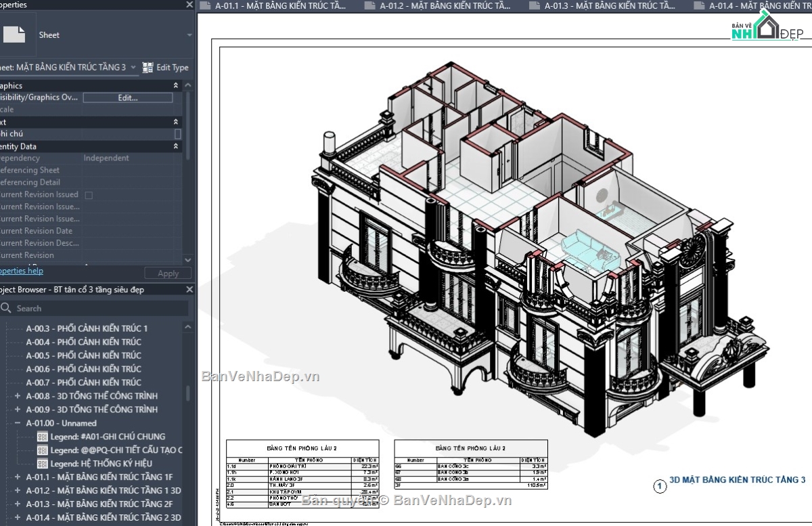Image resolution: width=812 pixels, height=526 pixels.
Task: Click the Edit Type button label
Action: pyautogui.click(x=173, y=68)
